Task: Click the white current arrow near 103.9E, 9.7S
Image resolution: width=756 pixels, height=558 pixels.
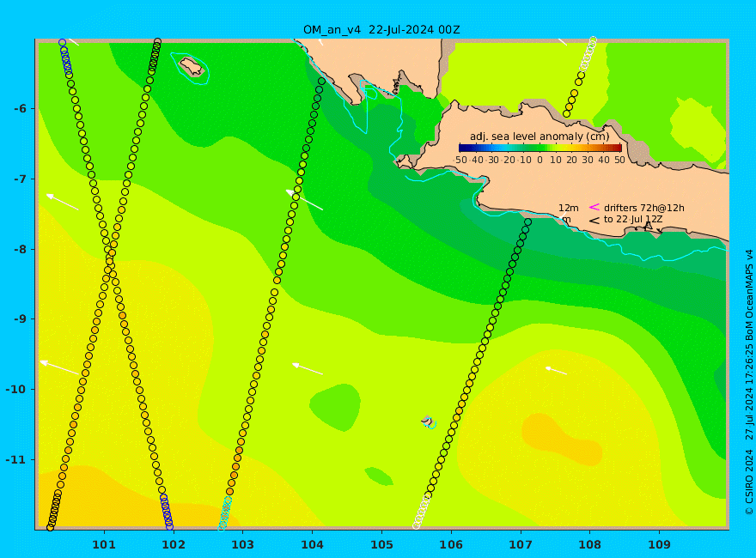Action: click(x=308, y=368)
